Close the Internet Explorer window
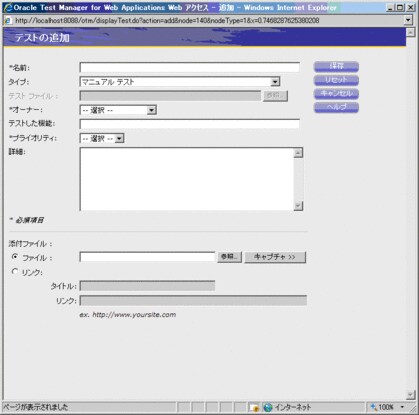Viewport: 419px width, 415px height. [x=411, y=7]
